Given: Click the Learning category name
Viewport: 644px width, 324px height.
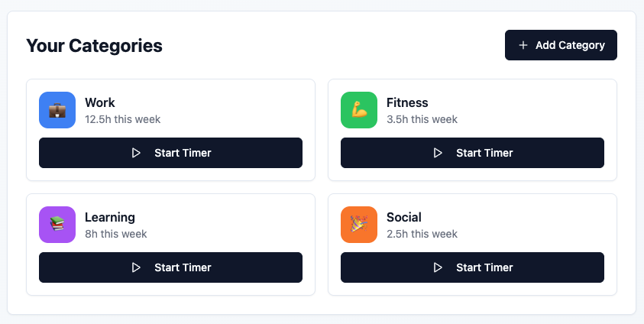Looking at the screenshot, I should [110, 217].
